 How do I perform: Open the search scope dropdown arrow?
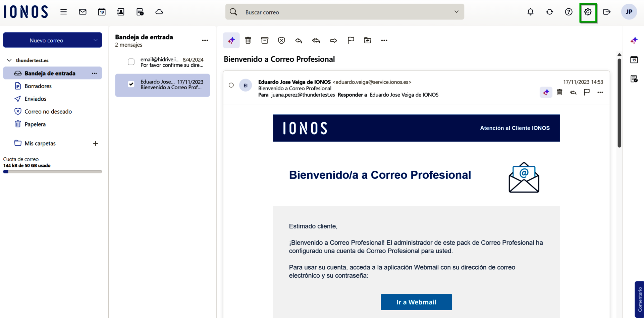point(457,11)
